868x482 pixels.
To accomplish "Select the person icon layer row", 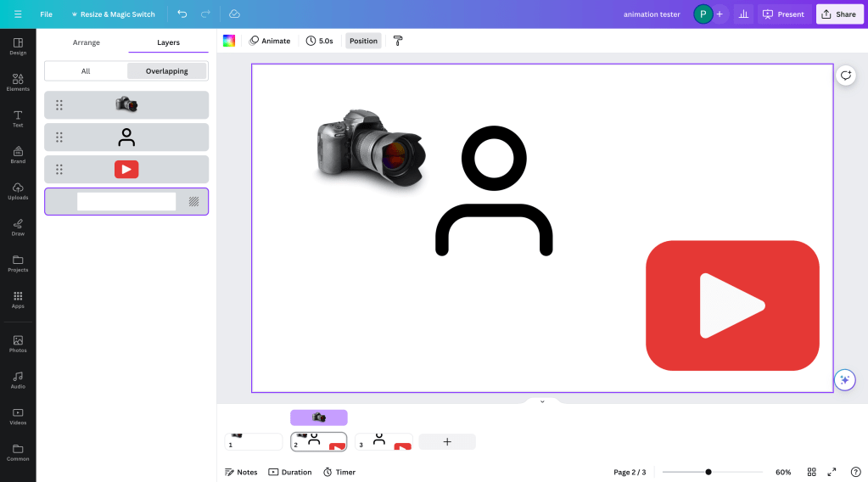I will pos(126,137).
